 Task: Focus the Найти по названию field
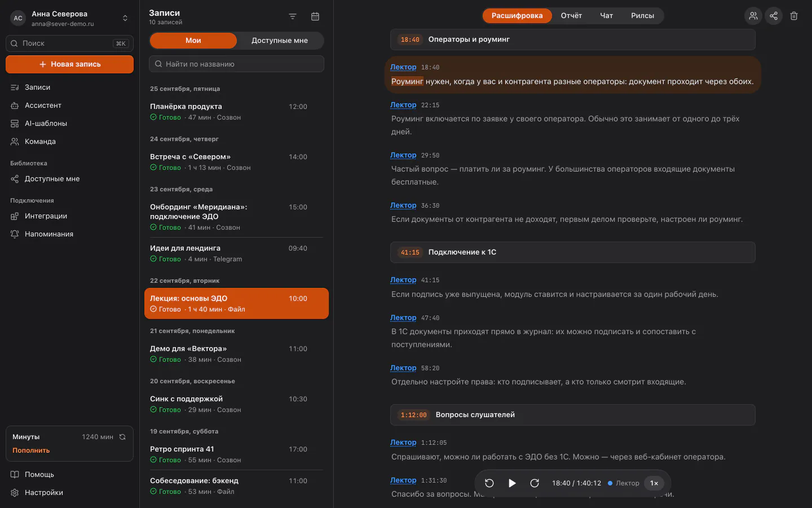(x=236, y=64)
